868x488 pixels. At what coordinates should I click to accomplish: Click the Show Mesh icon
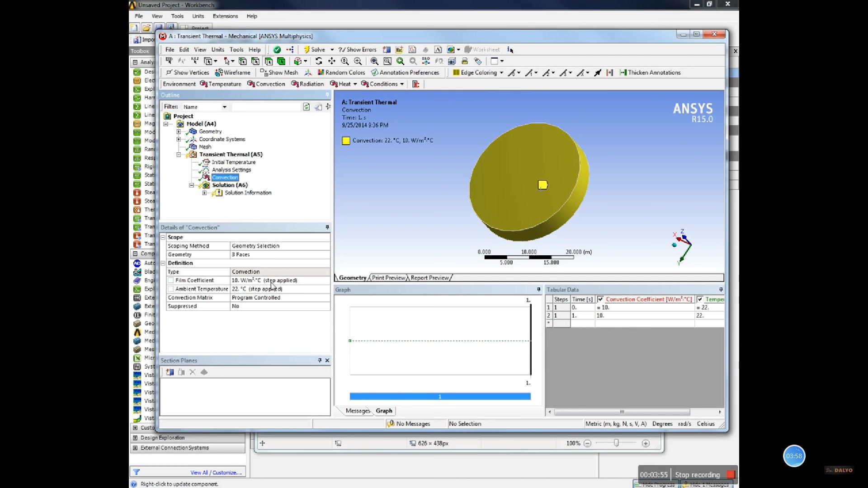tap(279, 72)
